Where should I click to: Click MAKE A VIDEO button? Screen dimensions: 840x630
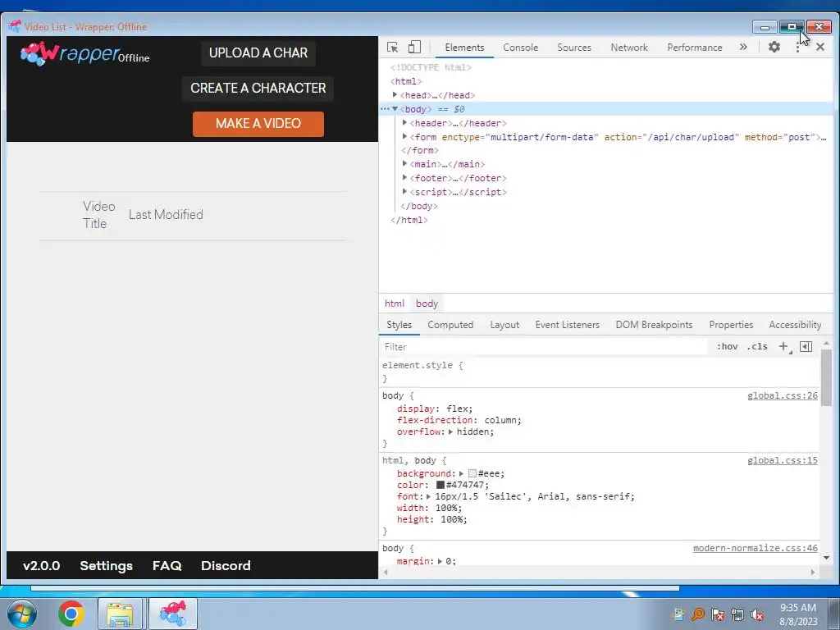click(x=258, y=124)
